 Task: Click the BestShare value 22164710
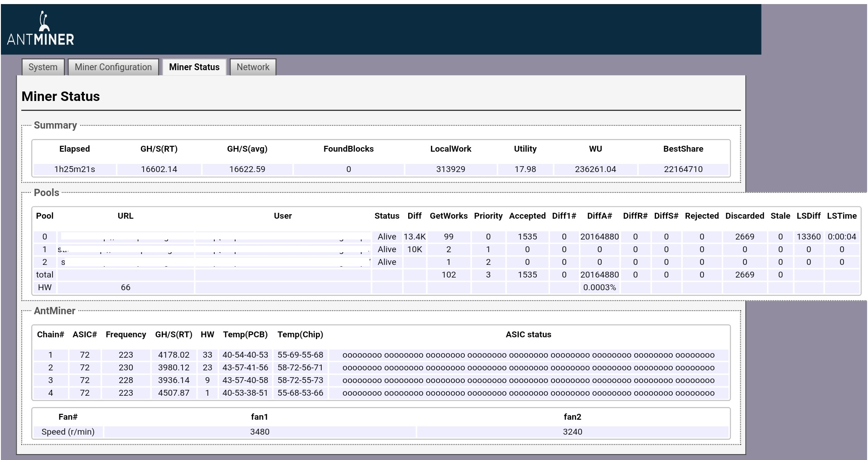click(683, 169)
